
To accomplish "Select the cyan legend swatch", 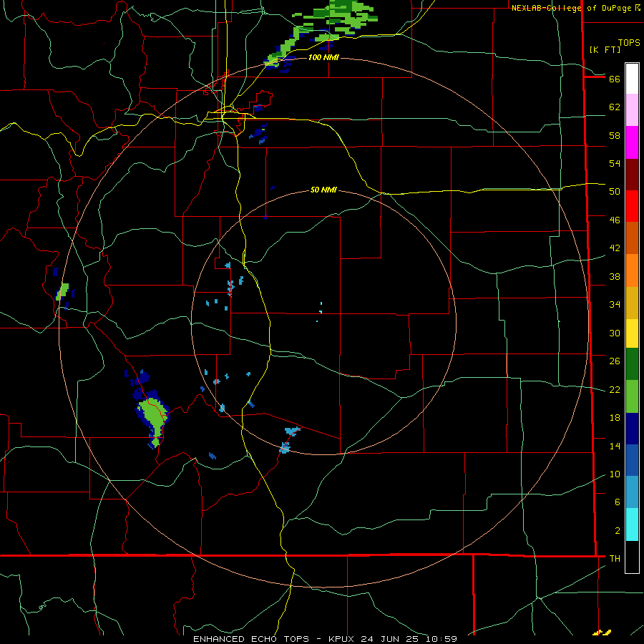I will pos(632,525).
